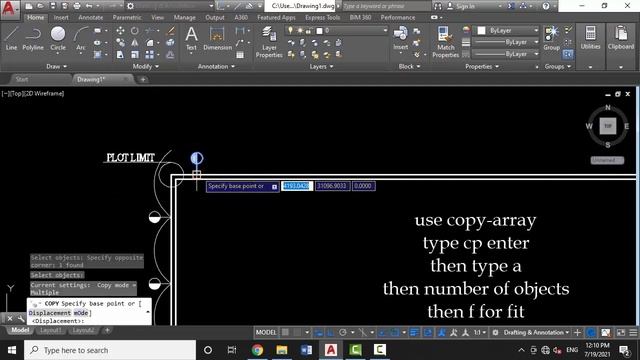
Task: Click the Rotate tool icon
Action: point(135,31)
